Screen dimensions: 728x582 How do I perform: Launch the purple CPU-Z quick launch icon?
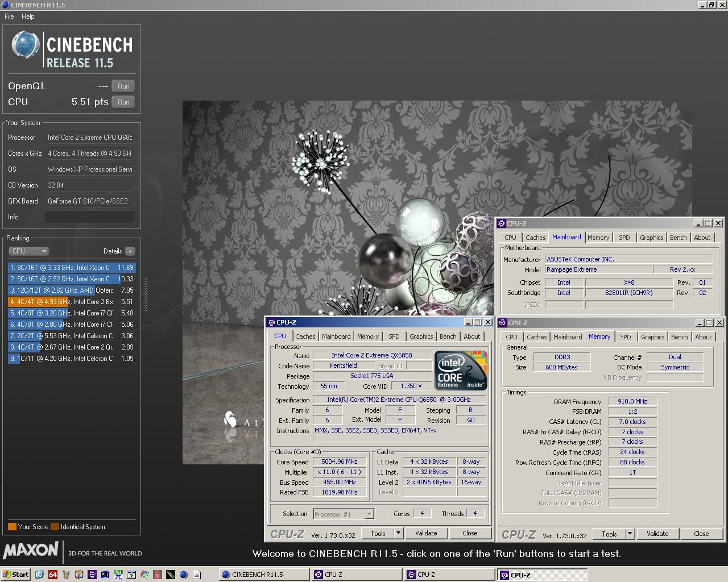(x=92, y=575)
